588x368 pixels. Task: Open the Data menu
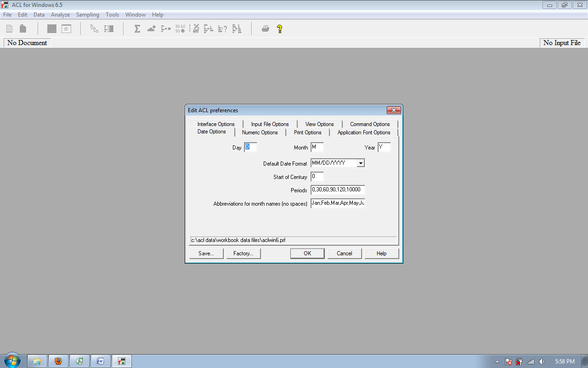point(39,15)
